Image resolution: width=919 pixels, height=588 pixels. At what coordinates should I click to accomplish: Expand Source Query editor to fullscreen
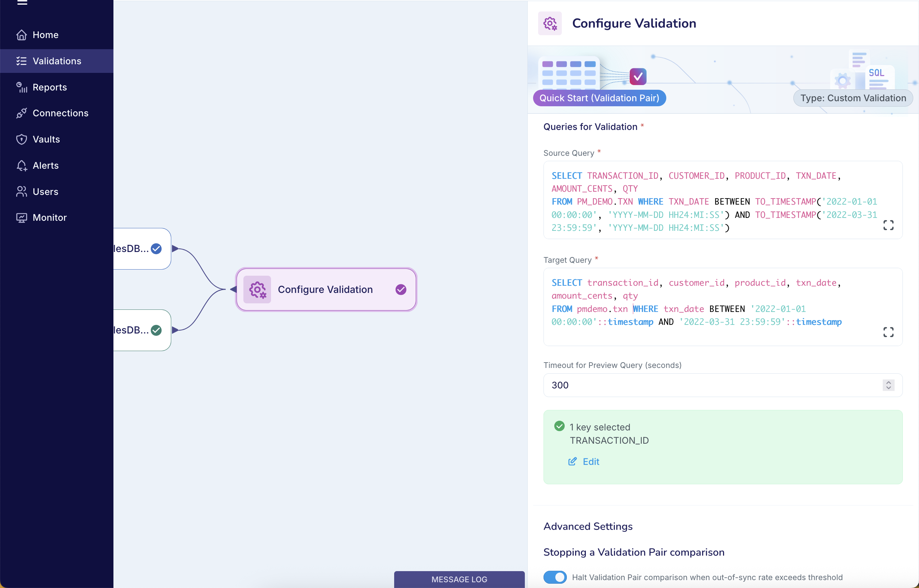click(888, 225)
